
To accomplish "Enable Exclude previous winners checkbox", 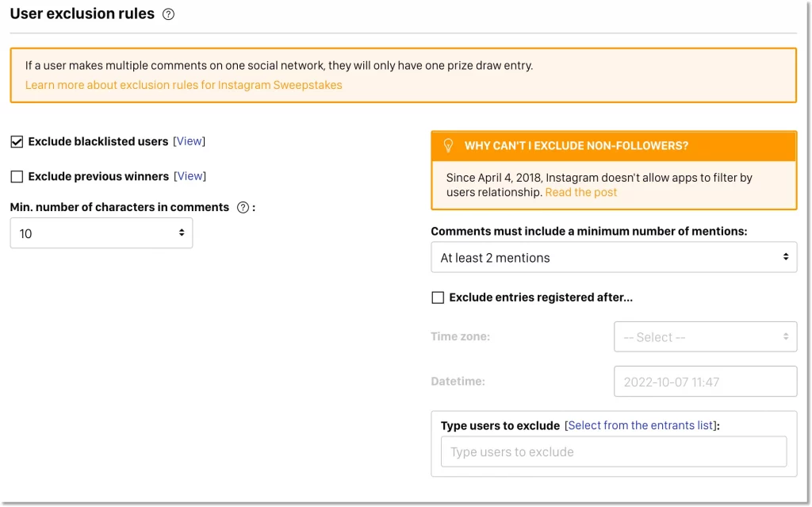I will 17,177.
